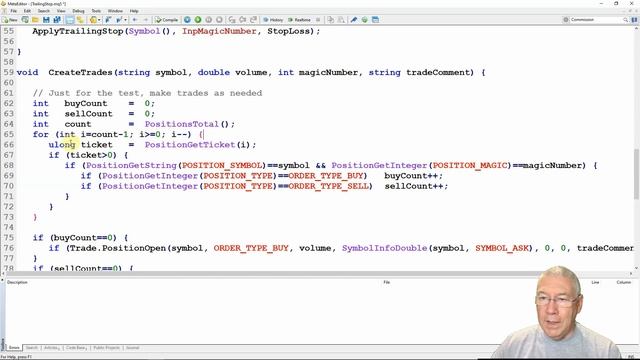Viewport: 640px width, 360px height.
Task: Click the Realtime profiling button
Action: coord(299,20)
